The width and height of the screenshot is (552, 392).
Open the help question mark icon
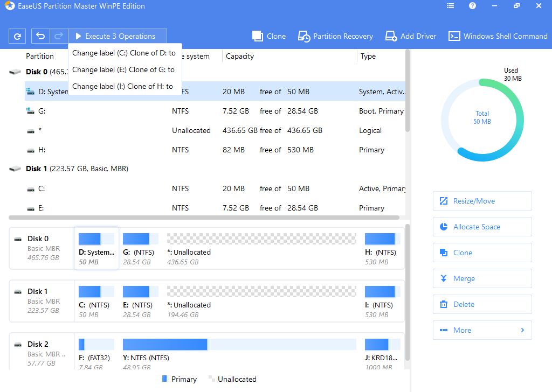473,6
